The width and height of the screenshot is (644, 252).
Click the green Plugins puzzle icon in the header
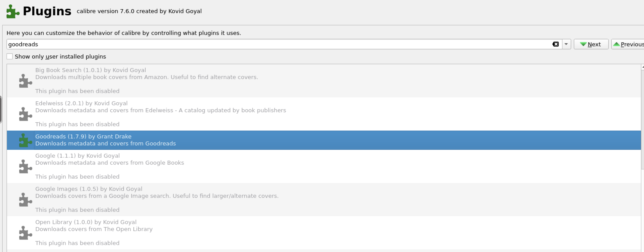[13, 12]
